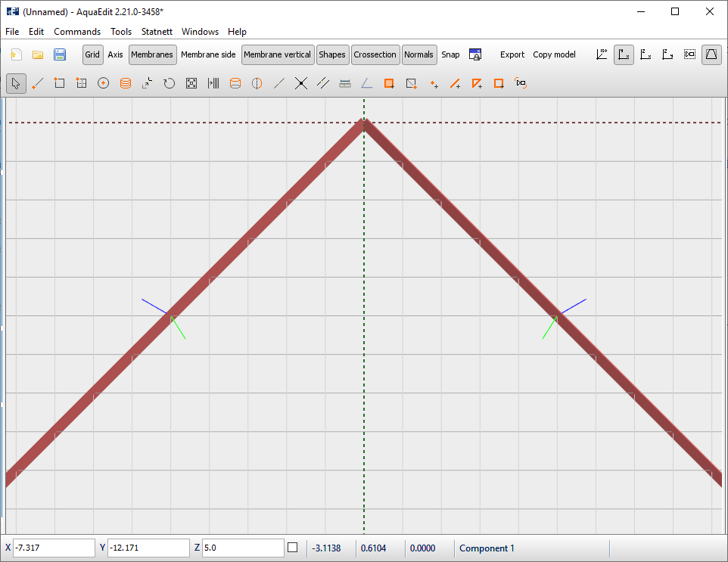This screenshot has width=728, height=562.
Task: Enable Snap mode
Action: tap(450, 54)
